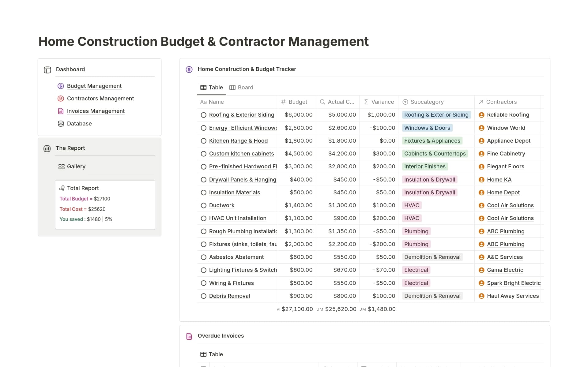
Task: Select the Table tab under Overdue Invoices
Action: point(212,354)
